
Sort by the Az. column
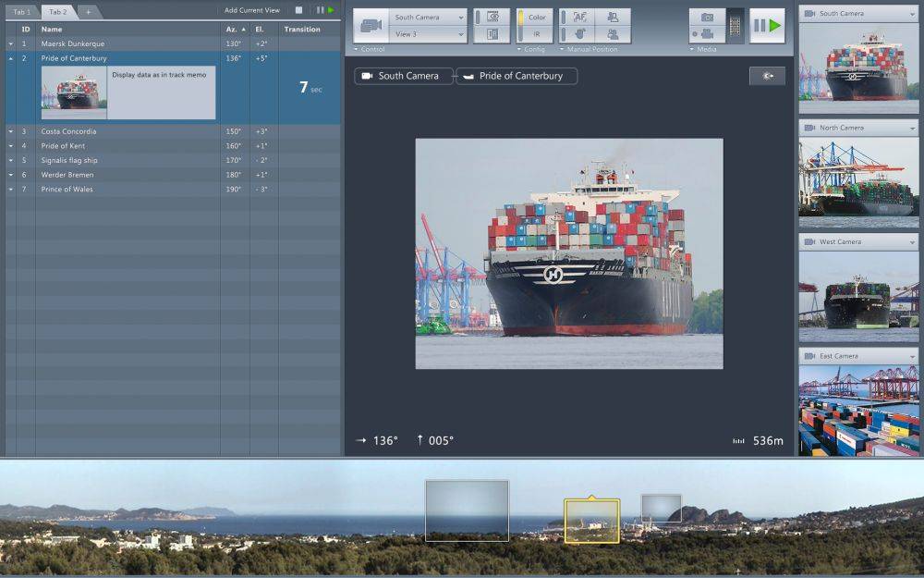tap(235, 29)
